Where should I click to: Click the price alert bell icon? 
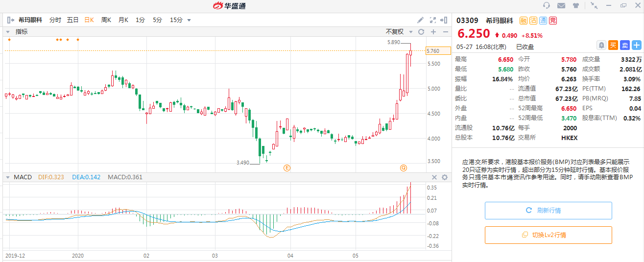601,45
